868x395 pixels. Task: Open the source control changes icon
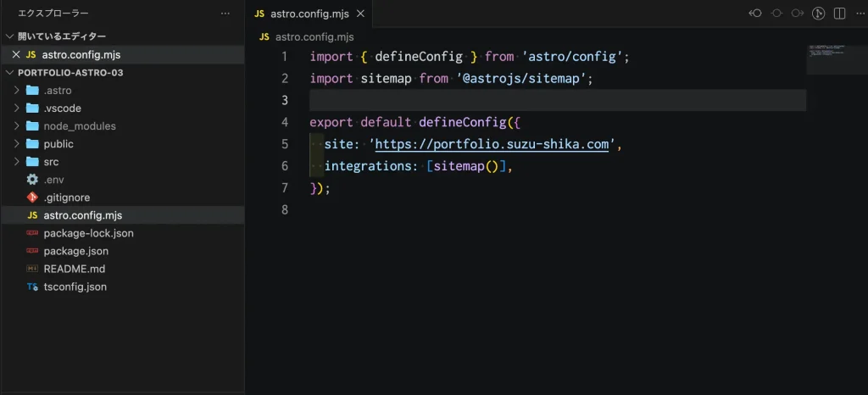(819, 14)
